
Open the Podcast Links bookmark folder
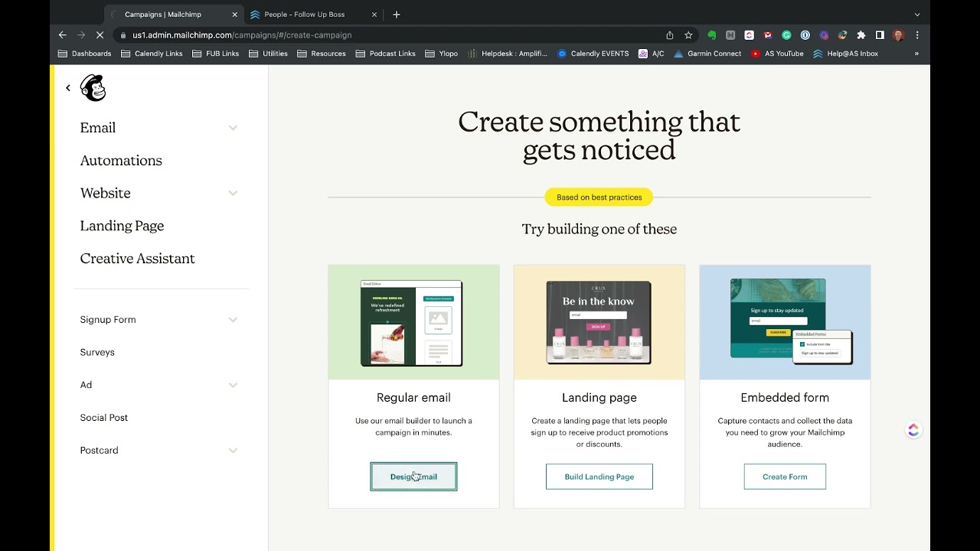[386, 54]
